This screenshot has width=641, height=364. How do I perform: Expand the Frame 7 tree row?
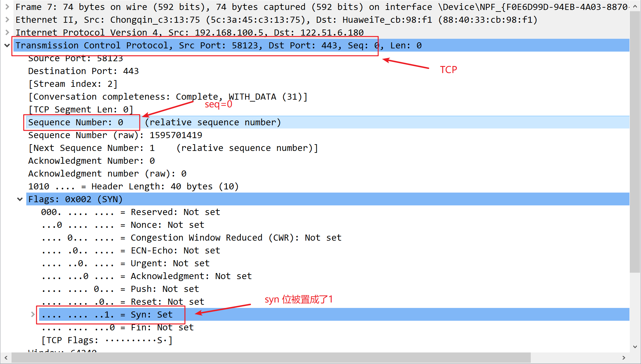click(7, 7)
